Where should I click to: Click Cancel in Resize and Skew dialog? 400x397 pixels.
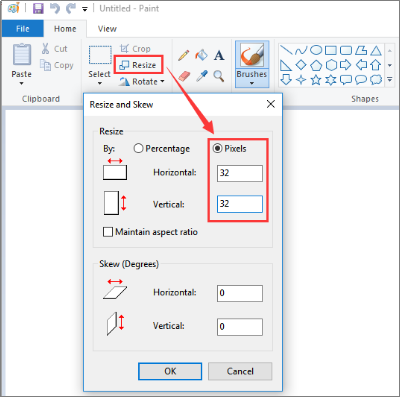tap(240, 371)
